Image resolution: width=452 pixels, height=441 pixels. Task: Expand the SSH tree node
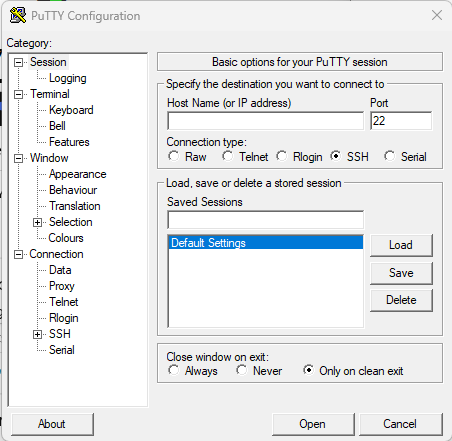coord(37,334)
